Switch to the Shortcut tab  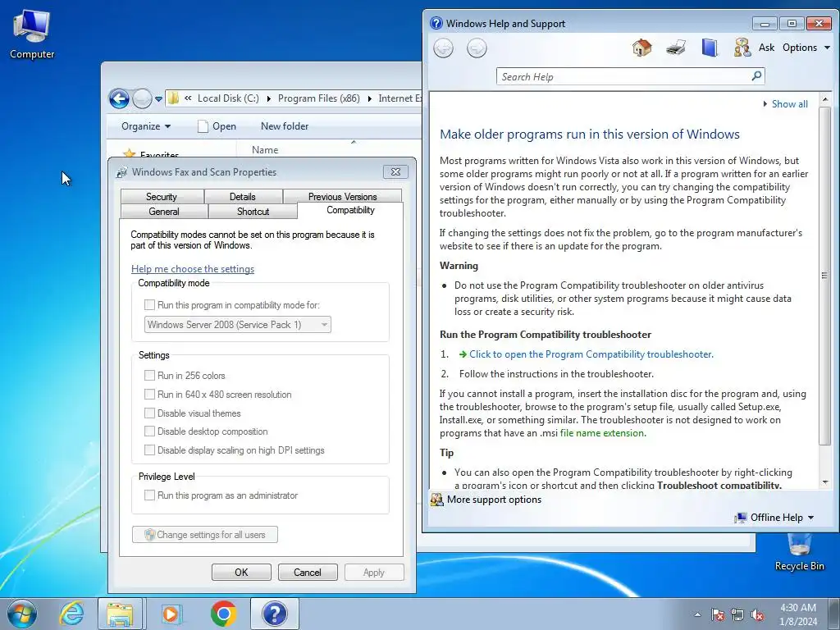coord(253,211)
